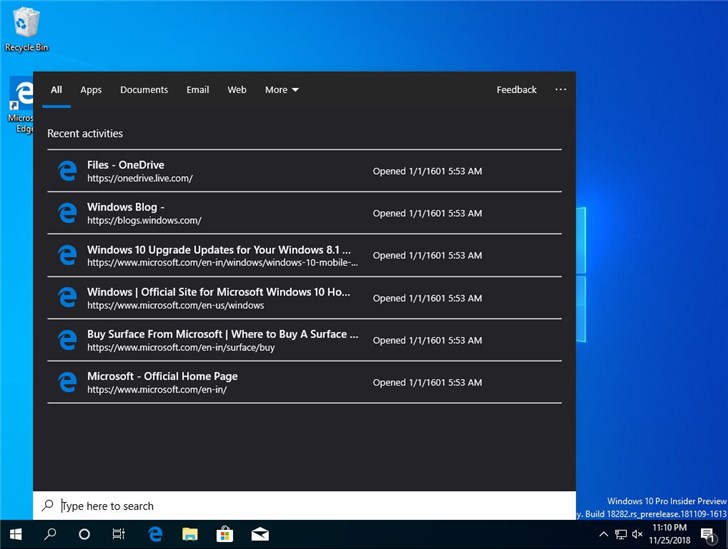Image resolution: width=728 pixels, height=549 pixels.
Task: Open File Explorer from the taskbar
Action: click(x=190, y=534)
